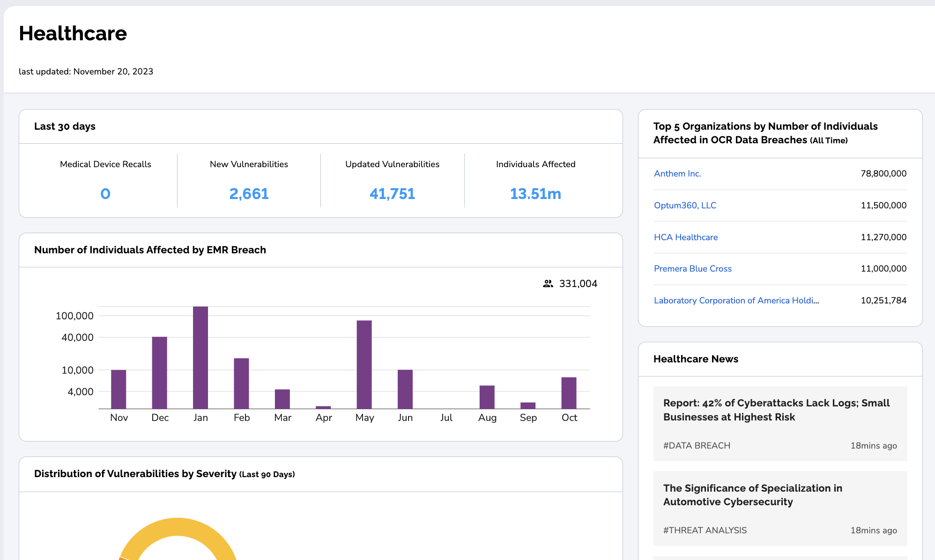The height and width of the screenshot is (560, 935).
Task: Click the 331,004 total individuals figure
Action: (578, 284)
